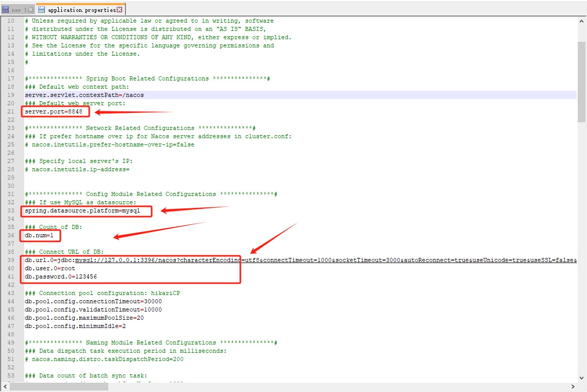The height and width of the screenshot is (392, 587).
Task: Switch to the new 1 tab
Action: tap(18, 10)
